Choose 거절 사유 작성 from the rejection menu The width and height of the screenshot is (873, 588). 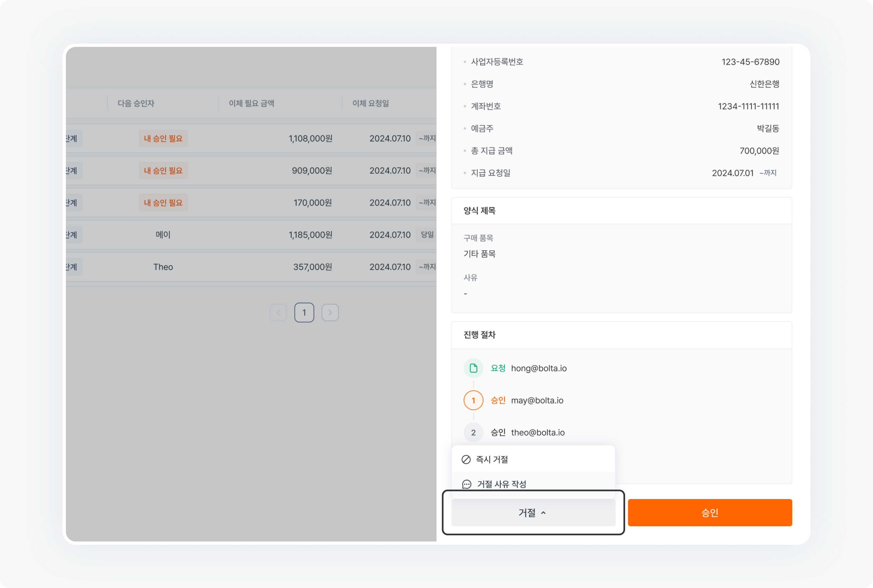point(501,484)
